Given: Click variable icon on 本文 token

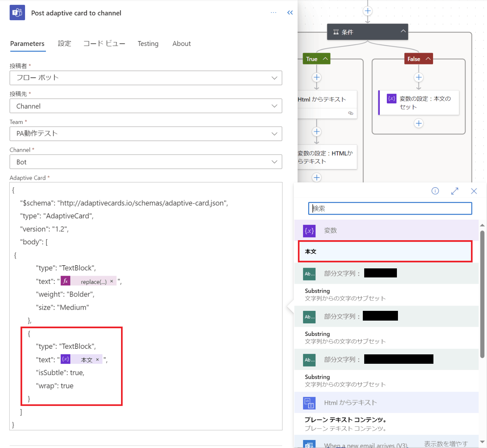Looking at the screenshot, I should click(66, 359).
